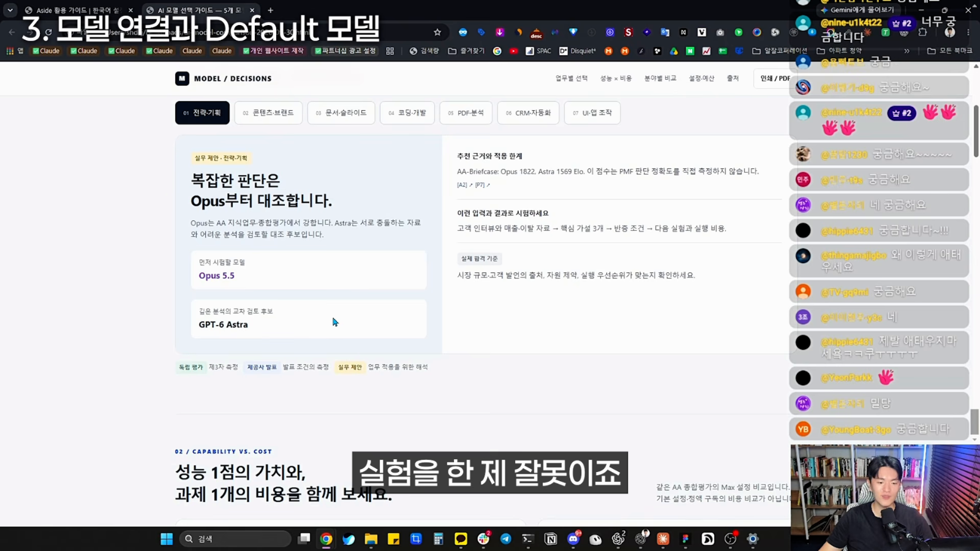Open the 검색량 bookmark
Screen dimensions: 980x551
[424, 51]
